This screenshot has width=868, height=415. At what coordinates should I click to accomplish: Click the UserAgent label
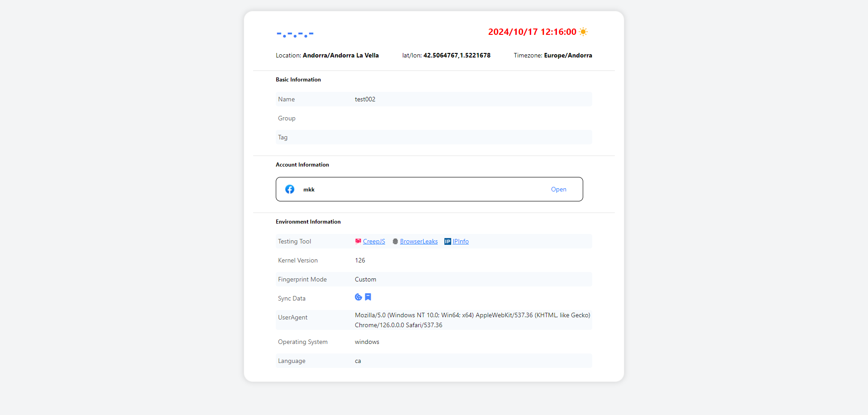[292, 317]
